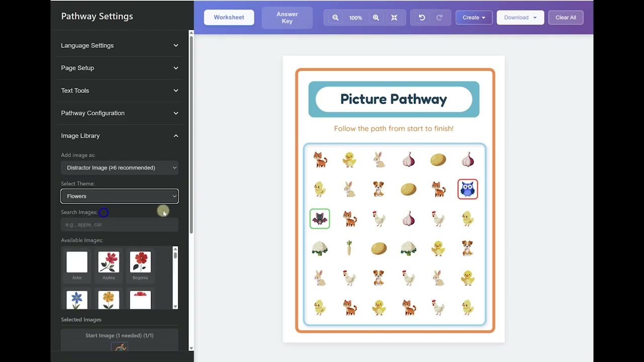Screen dimensions: 644x362
Task: Click the Clear All button
Action: [x=566, y=18]
